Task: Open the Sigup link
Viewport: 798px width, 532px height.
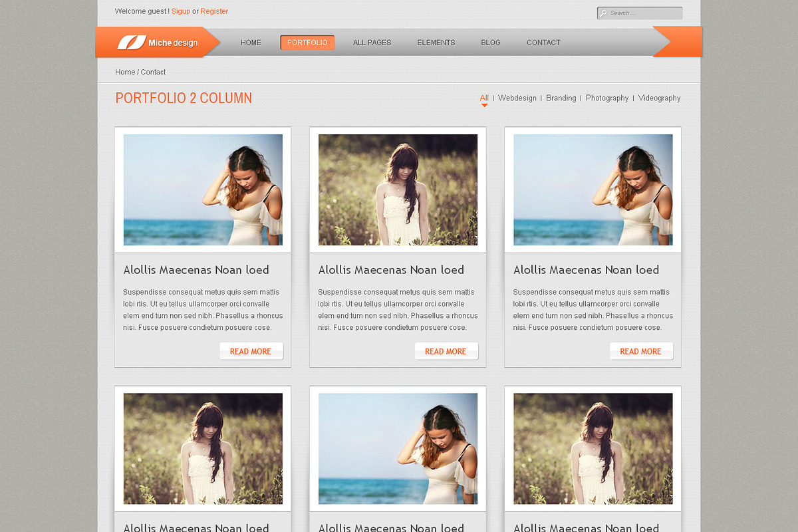Action: (x=181, y=11)
